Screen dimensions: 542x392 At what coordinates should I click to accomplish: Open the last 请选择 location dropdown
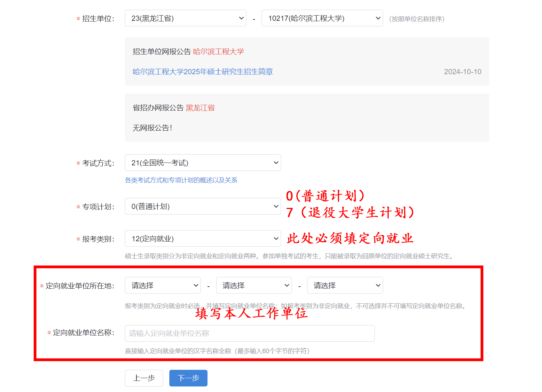pyautogui.click(x=345, y=286)
